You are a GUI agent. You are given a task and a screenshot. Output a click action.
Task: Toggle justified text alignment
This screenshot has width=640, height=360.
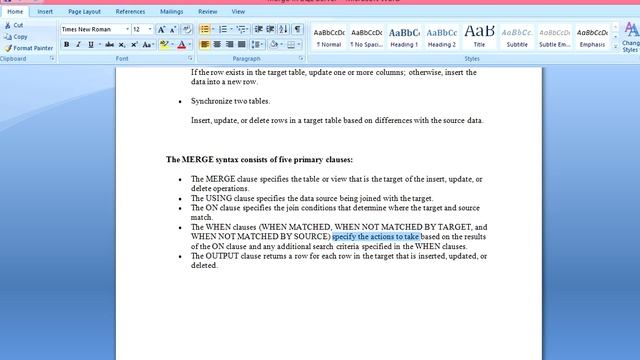(x=242, y=44)
